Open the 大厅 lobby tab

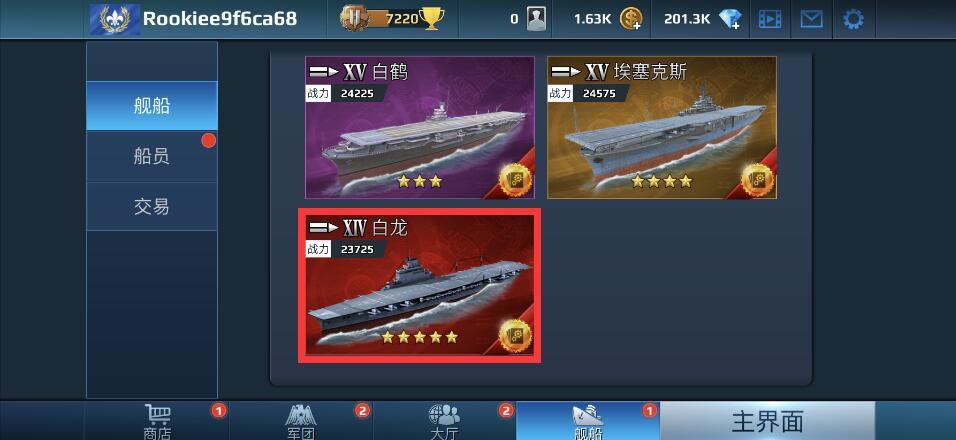click(x=444, y=421)
